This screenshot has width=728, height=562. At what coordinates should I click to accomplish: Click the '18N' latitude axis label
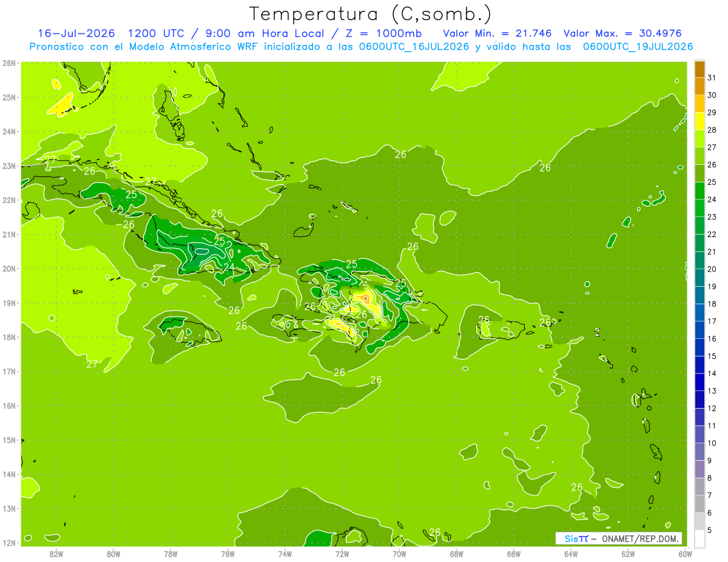pyautogui.click(x=8, y=337)
